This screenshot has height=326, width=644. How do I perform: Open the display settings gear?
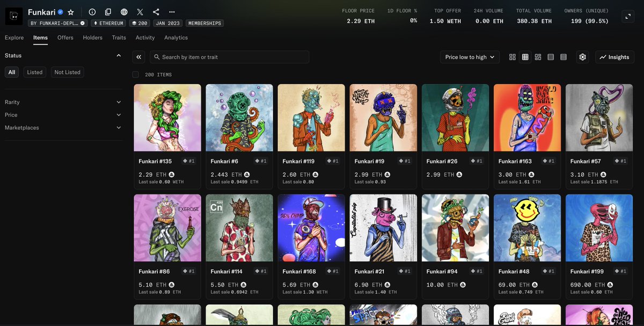(583, 57)
